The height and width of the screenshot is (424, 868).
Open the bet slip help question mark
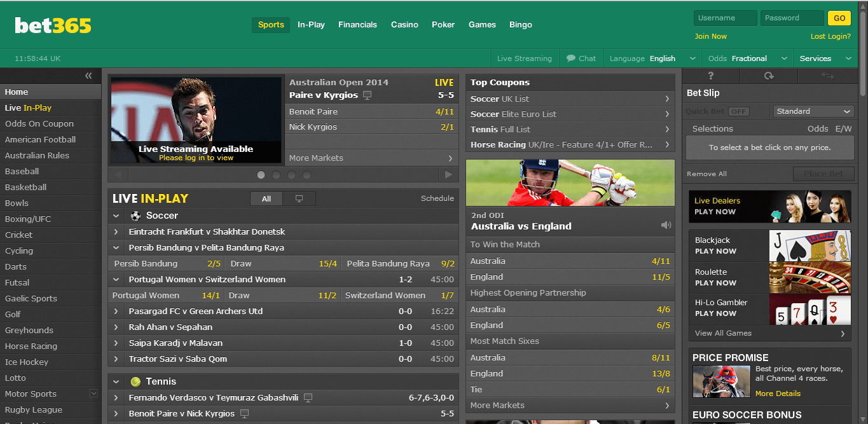pos(710,76)
